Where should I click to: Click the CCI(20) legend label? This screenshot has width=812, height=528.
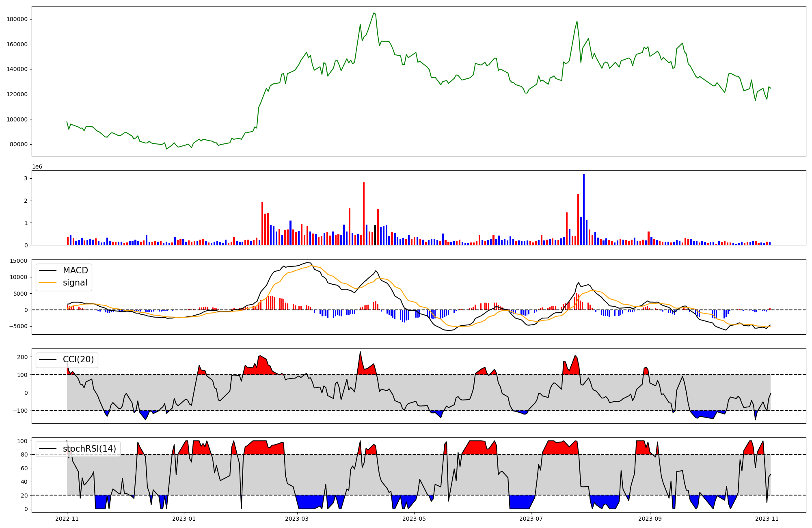[78, 359]
